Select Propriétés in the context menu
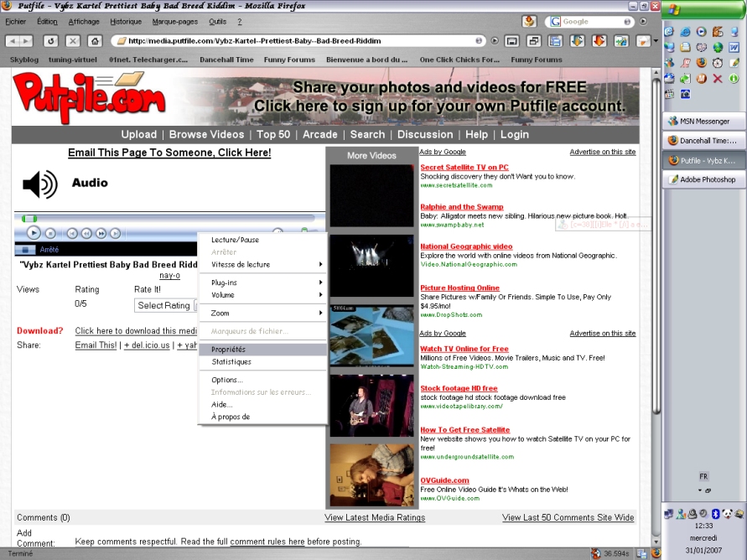Screen dimensions: 747x560 262,349
